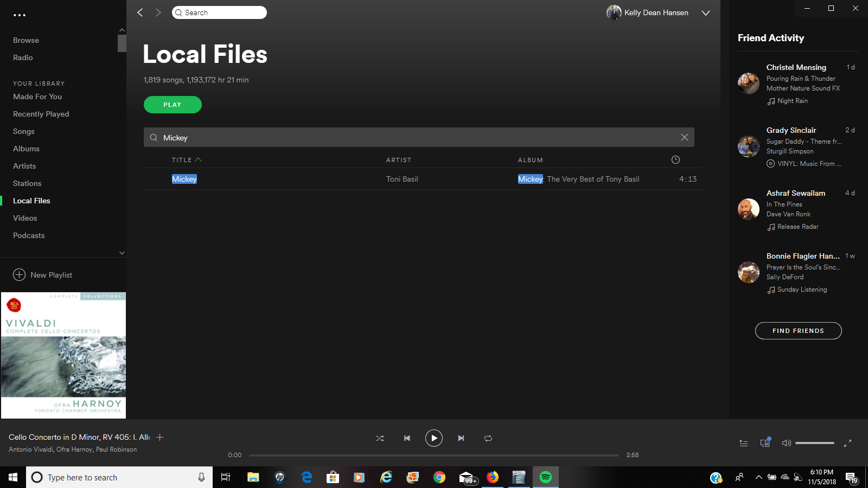Screen dimensions: 868x488
Task: Open Recently Played
Action: [x=41, y=114]
